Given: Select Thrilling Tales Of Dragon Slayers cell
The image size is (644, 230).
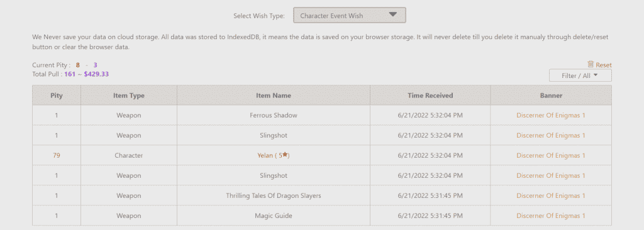Looking at the screenshot, I should coord(274,195).
